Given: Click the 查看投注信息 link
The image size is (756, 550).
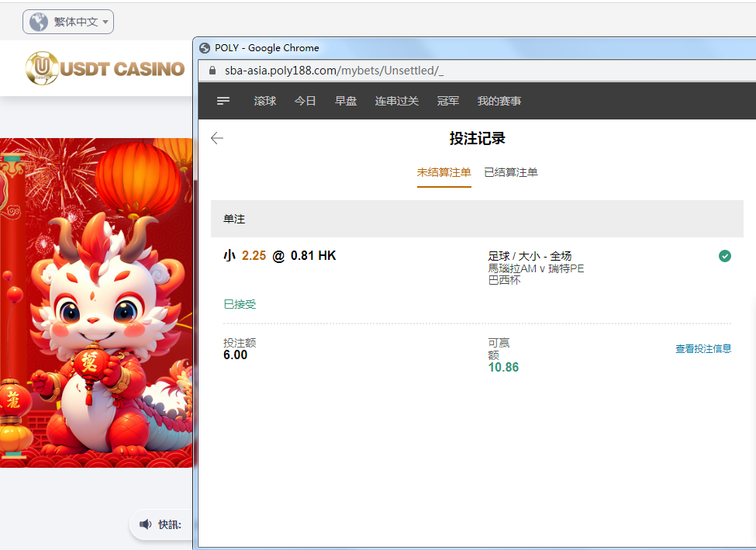Looking at the screenshot, I should pyautogui.click(x=703, y=349).
